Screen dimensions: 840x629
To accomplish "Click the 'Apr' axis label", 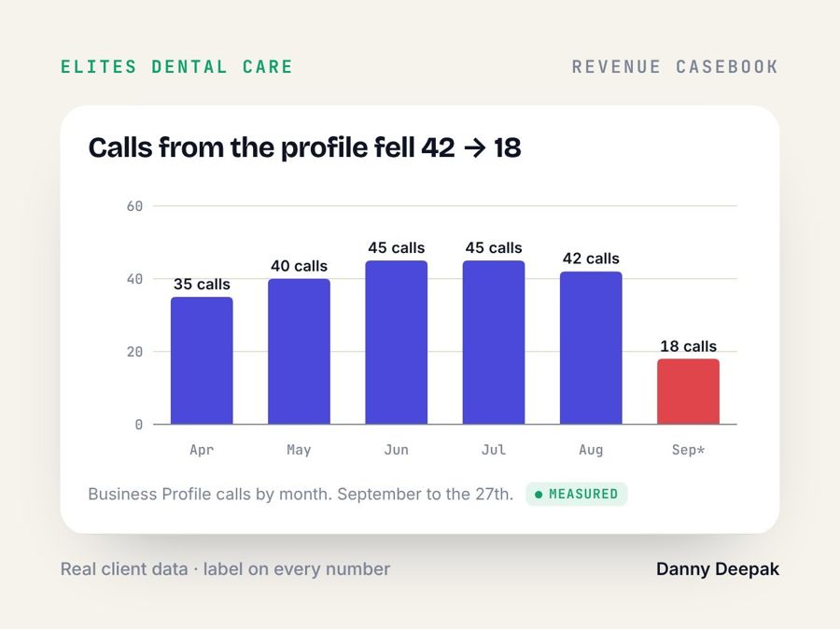I will pyautogui.click(x=202, y=450).
